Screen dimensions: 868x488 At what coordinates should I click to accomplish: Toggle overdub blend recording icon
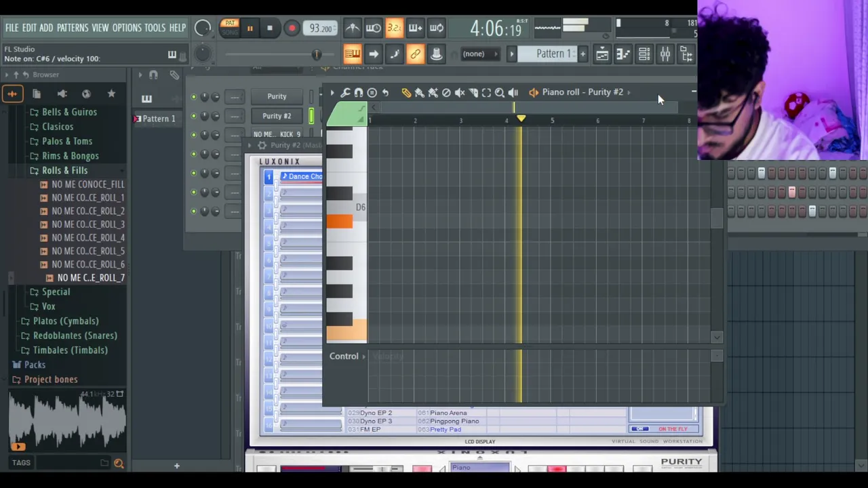415,28
